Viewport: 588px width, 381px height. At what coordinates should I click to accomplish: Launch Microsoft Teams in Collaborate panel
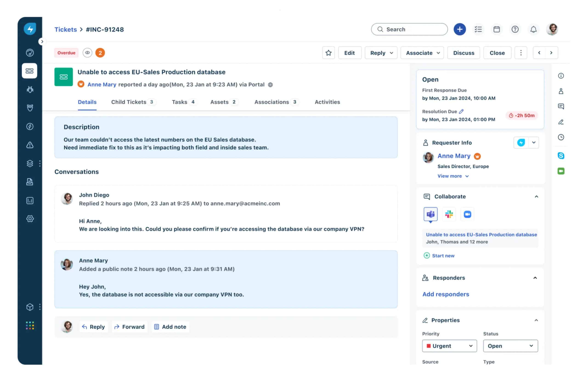(x=431, y=214)
